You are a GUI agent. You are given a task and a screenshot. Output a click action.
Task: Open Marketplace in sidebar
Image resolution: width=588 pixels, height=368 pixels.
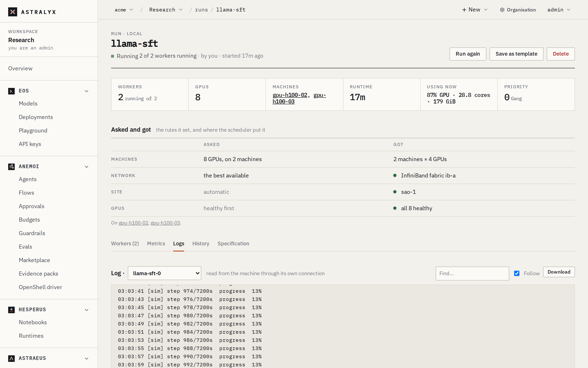(x=34, y=260)
